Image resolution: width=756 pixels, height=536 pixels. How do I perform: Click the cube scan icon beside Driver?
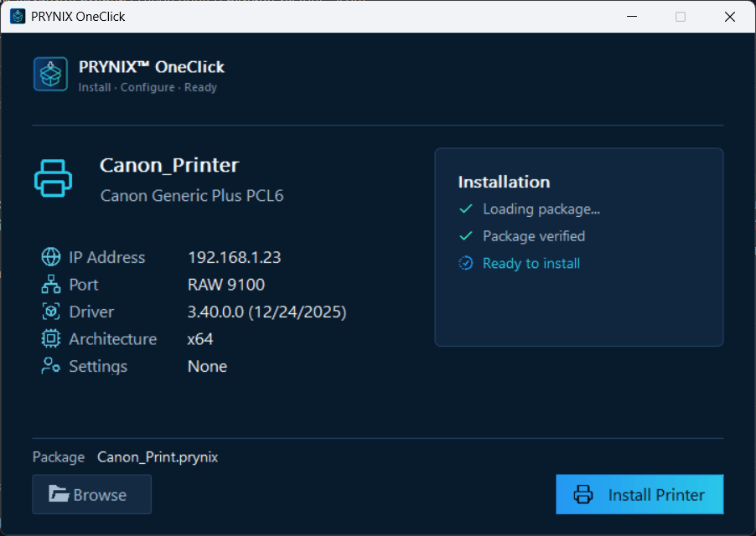pyautogui.click(x=50, y=312)
